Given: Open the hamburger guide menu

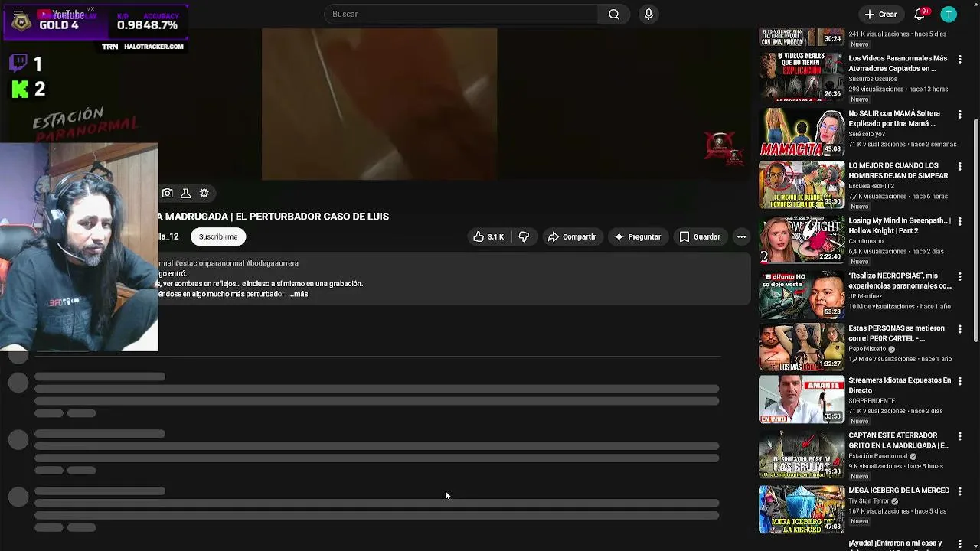Looking at the screenshot, I should pyautogui.click(x=18, y=15).
